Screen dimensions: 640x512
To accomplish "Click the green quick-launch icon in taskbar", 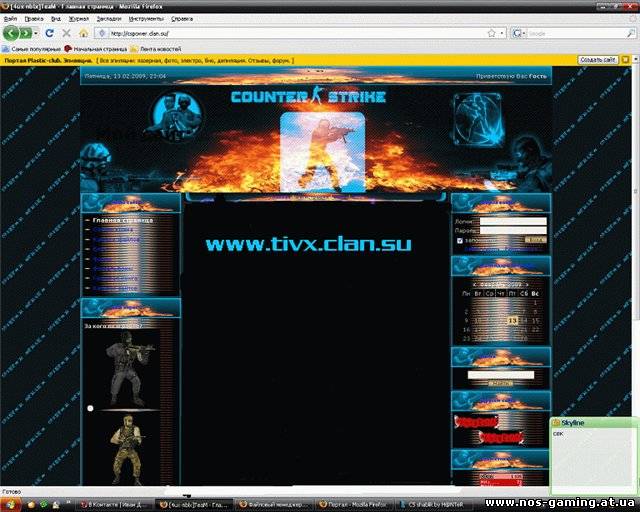I will (43, 505).
